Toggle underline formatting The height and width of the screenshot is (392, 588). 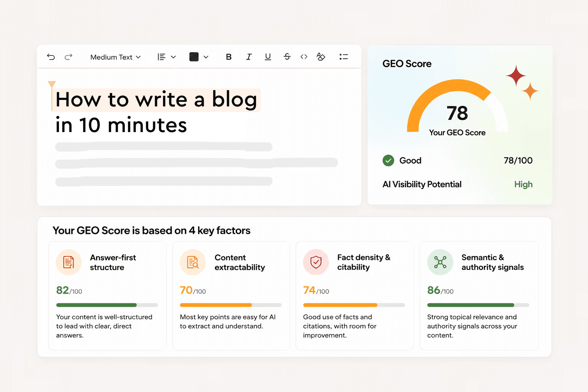[268, 57]
